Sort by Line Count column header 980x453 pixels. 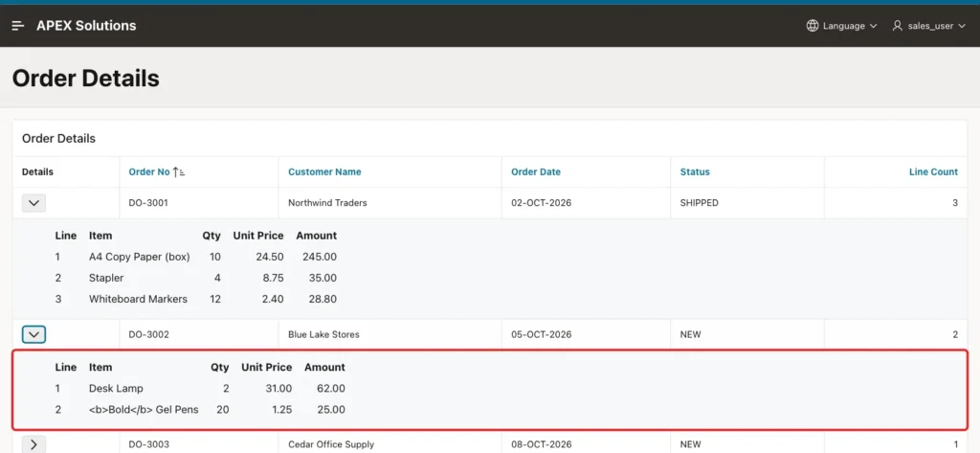click(x=933, y=172)
